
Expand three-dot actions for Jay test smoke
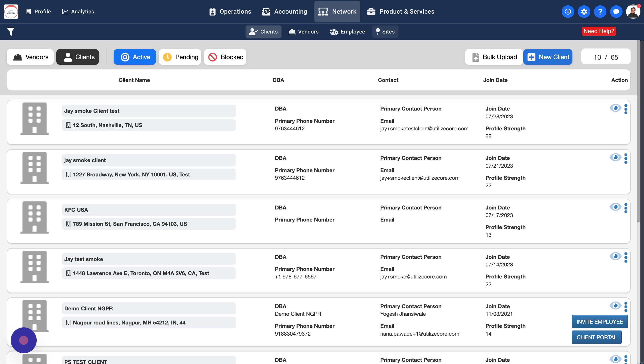626,257
